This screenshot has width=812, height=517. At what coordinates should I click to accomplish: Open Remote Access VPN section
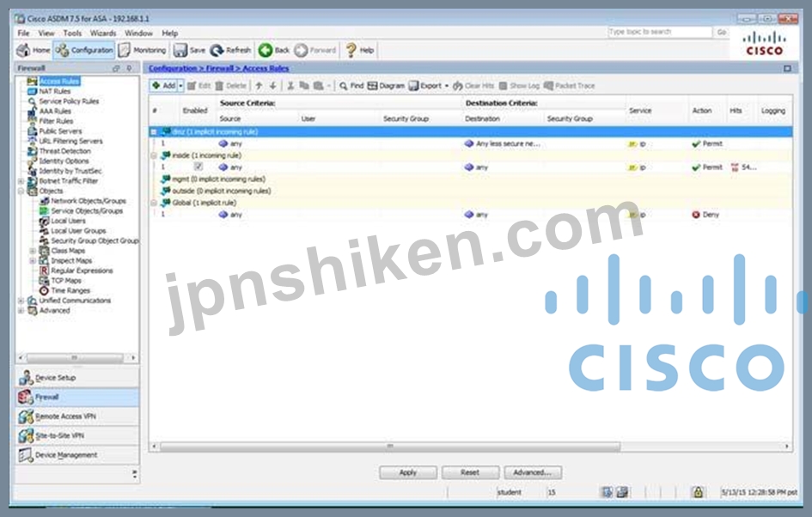coord(77,416)
